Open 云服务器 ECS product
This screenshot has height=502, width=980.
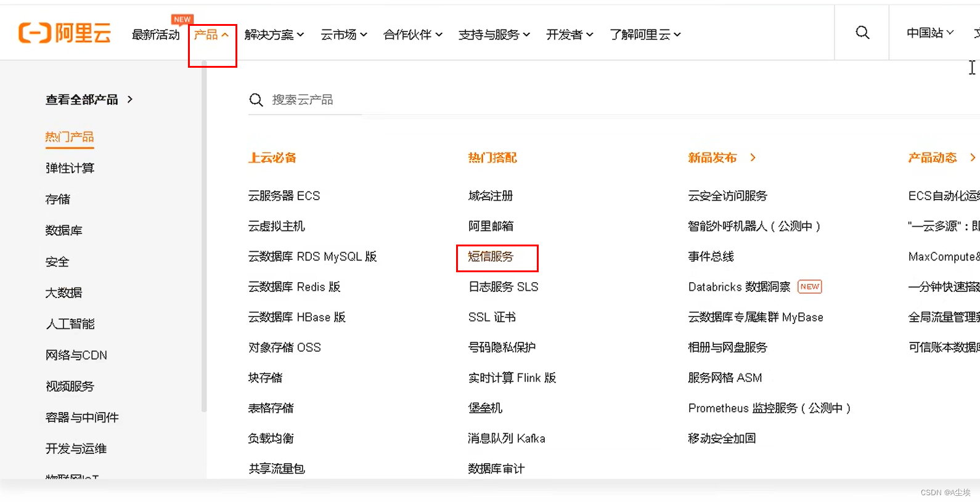point(284,196)
